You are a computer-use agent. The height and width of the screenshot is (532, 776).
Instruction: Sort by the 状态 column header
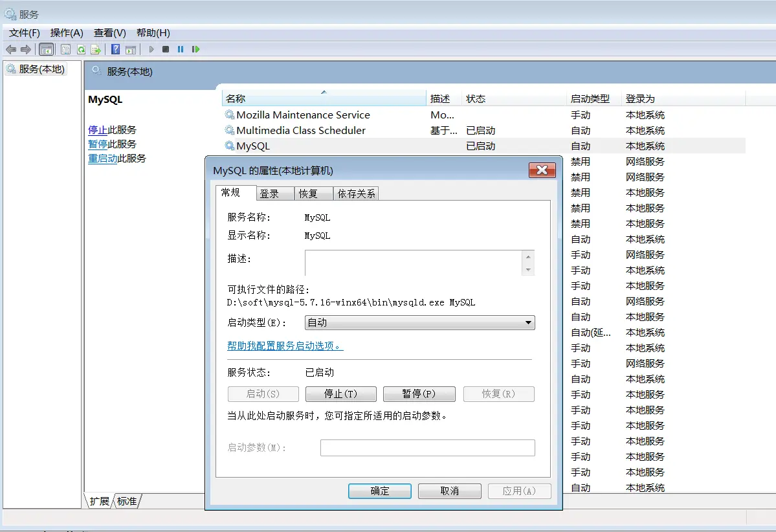pos(514,98)
